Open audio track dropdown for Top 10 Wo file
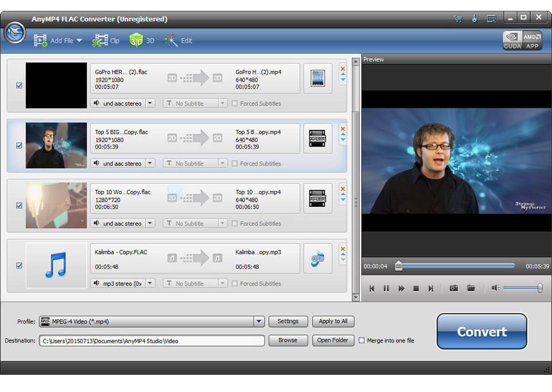552x392 pixels. coord(150,223)
